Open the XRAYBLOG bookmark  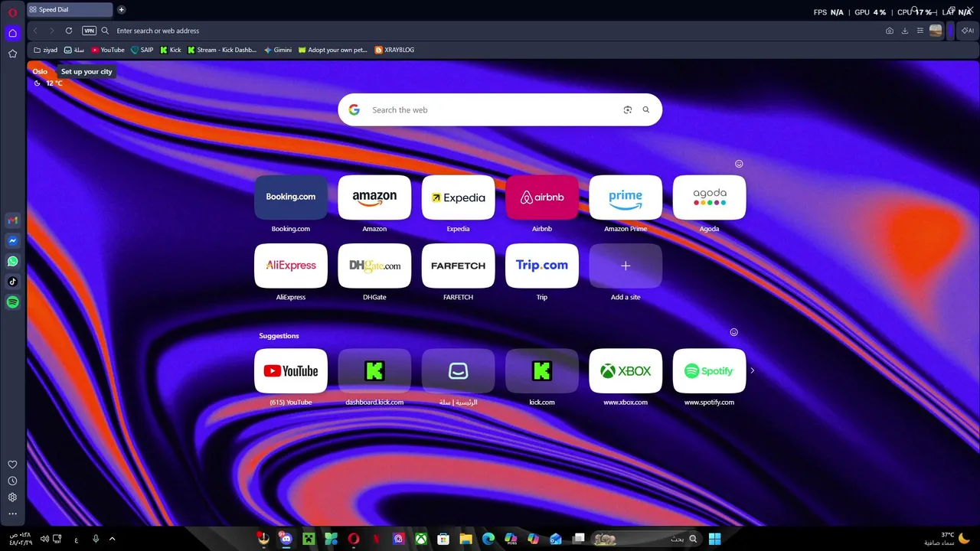394,50
